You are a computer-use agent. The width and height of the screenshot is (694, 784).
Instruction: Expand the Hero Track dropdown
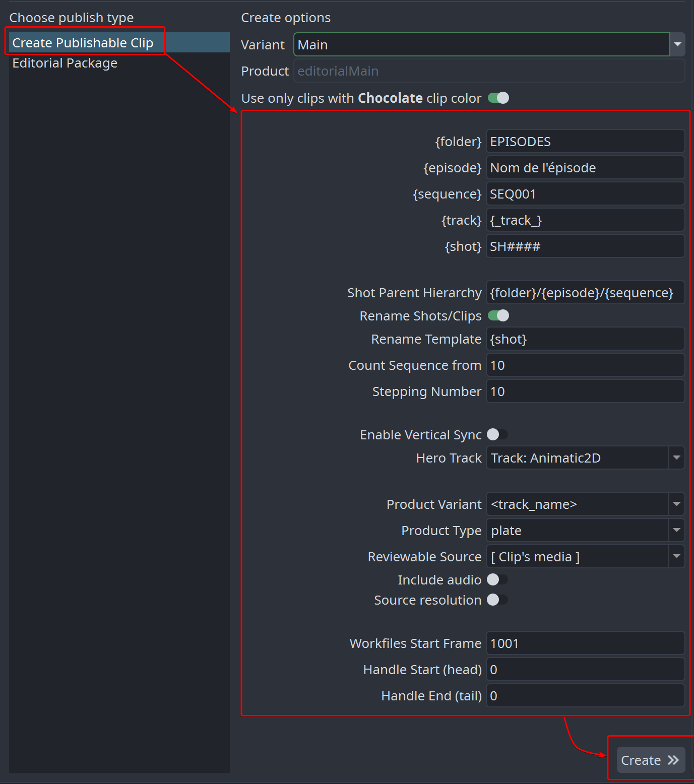[676, 458]
